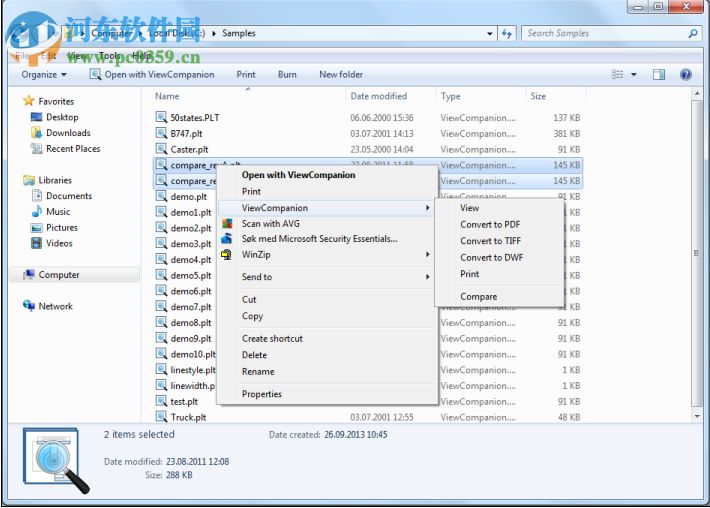Image resolution: width=710 pixels, height=508 pixels.
Task: Click the Recent Places icon
Action: point(36,148)
